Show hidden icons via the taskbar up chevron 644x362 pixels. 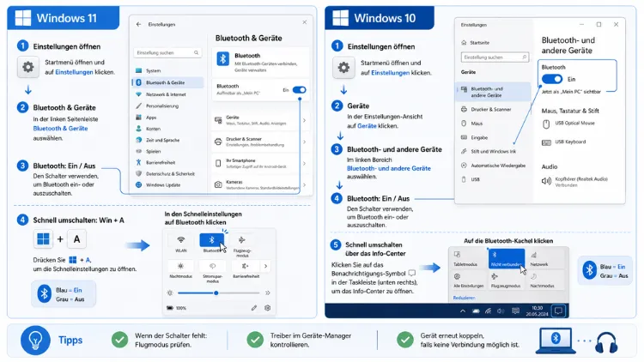click(463, 311)
